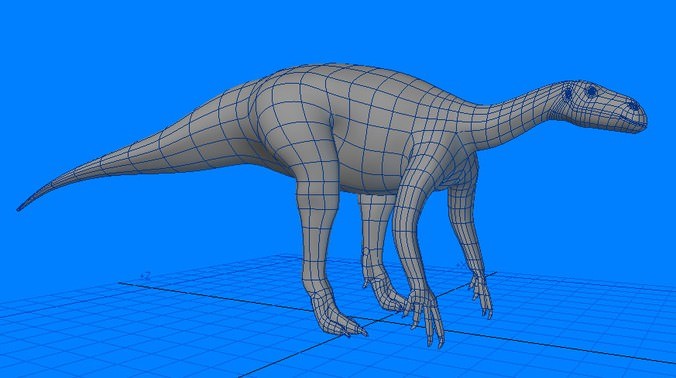Viewport: 676px width, 378px height.
Task: Click the long-clawed near forelimb hand
Action: pyautogui.click(x=425, y=315)
